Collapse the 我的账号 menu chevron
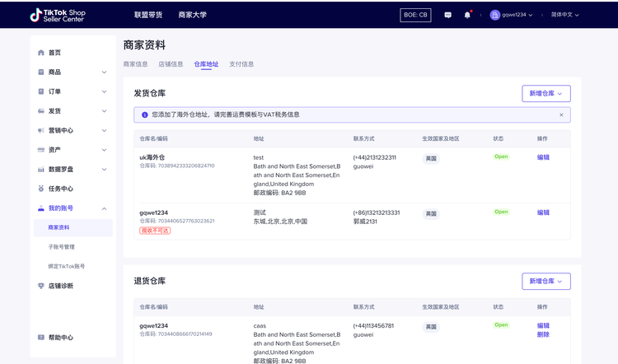The width and height of the screenshot is (618, 364). [104, 208]
